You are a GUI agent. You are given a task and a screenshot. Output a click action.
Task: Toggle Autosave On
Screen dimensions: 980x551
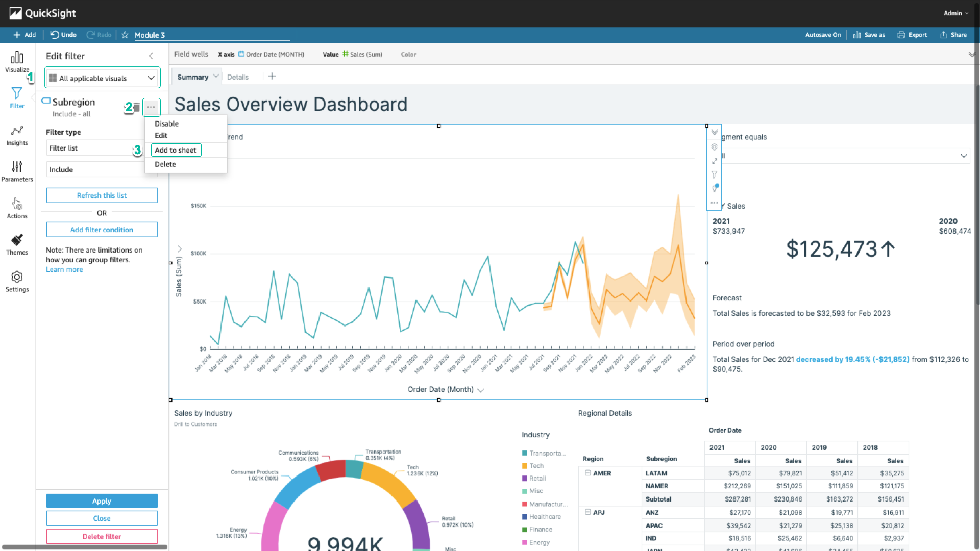pyautogui.click(x=823, y=35)
